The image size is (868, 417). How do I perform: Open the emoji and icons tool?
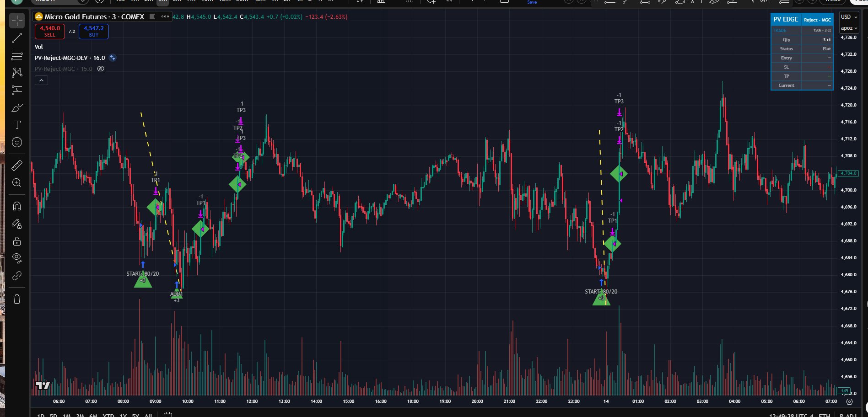17,142
